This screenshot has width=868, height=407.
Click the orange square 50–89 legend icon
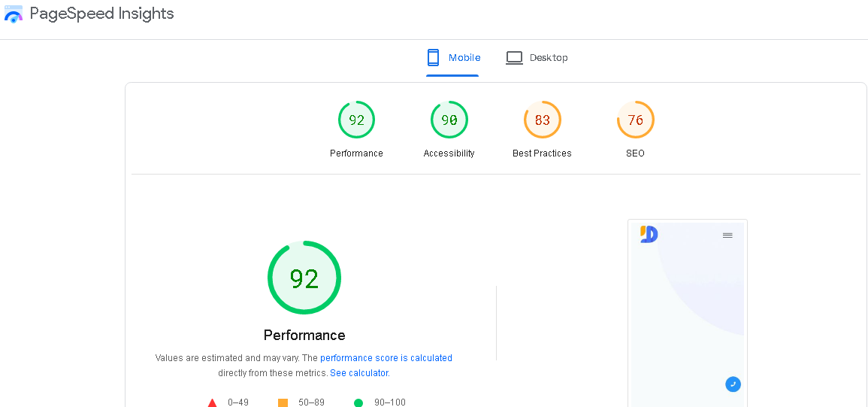click(283, 402)
